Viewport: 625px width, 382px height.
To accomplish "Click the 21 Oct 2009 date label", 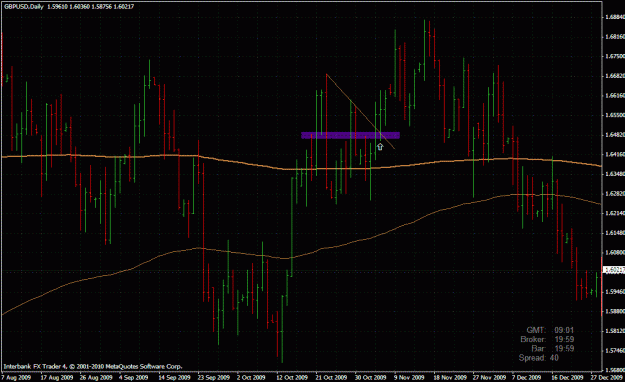I will [x=331, y=377].
